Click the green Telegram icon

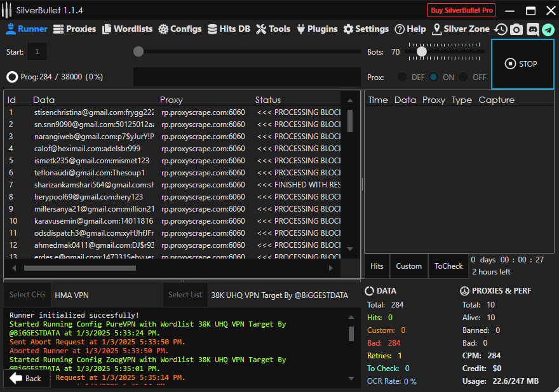548,29
